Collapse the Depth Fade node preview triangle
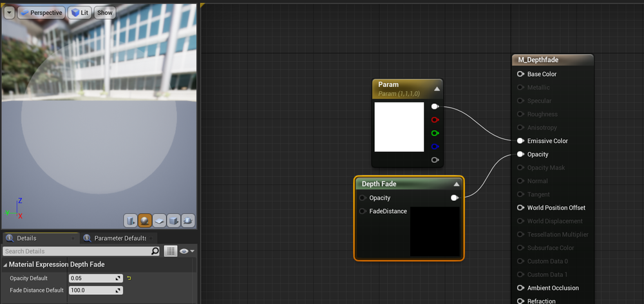This screenshot has height=304, width=644. 457,184
